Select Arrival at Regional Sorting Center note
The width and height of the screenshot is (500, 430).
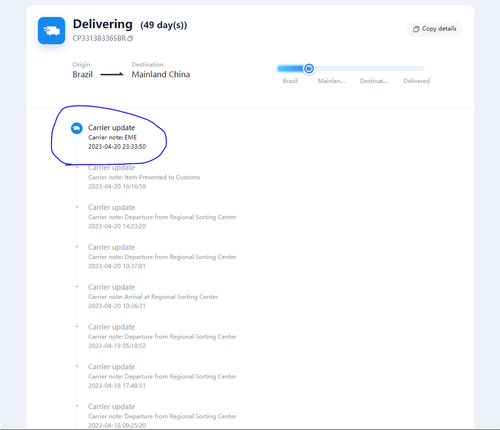(x=153, y=297)
